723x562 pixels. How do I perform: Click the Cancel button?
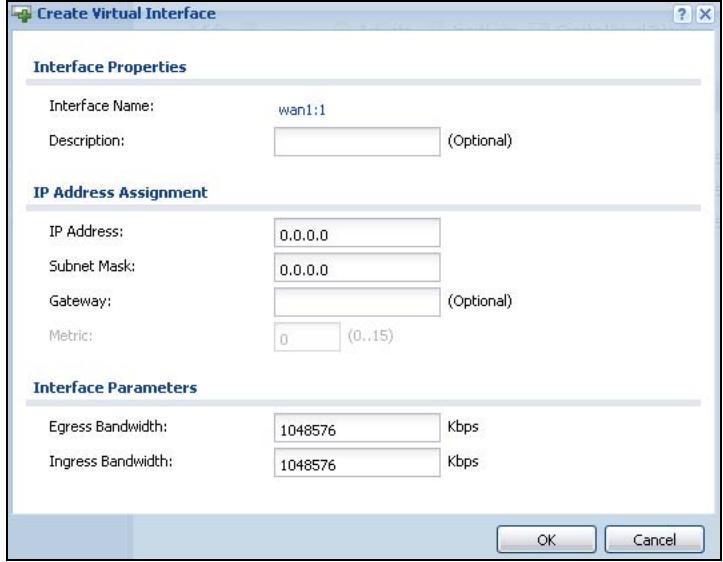click(x=654, y=539)
